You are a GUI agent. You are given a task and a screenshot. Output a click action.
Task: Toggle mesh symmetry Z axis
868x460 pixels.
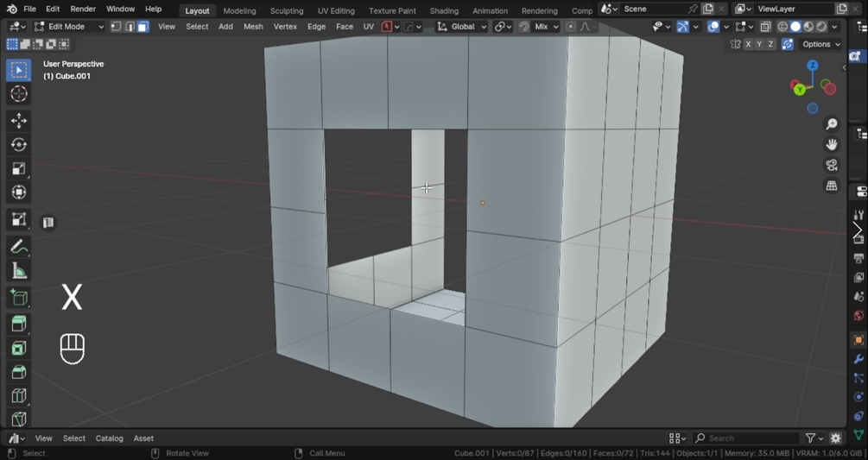point(770,44)
